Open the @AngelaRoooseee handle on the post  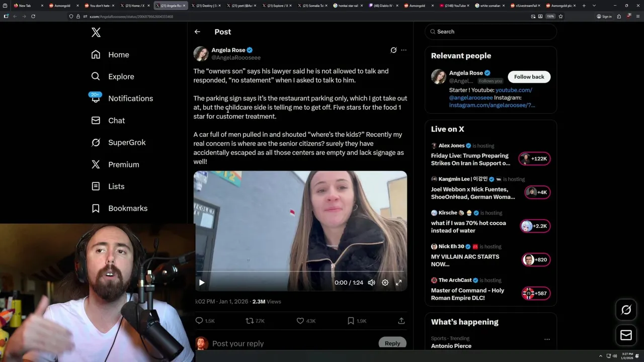[236, 58]
